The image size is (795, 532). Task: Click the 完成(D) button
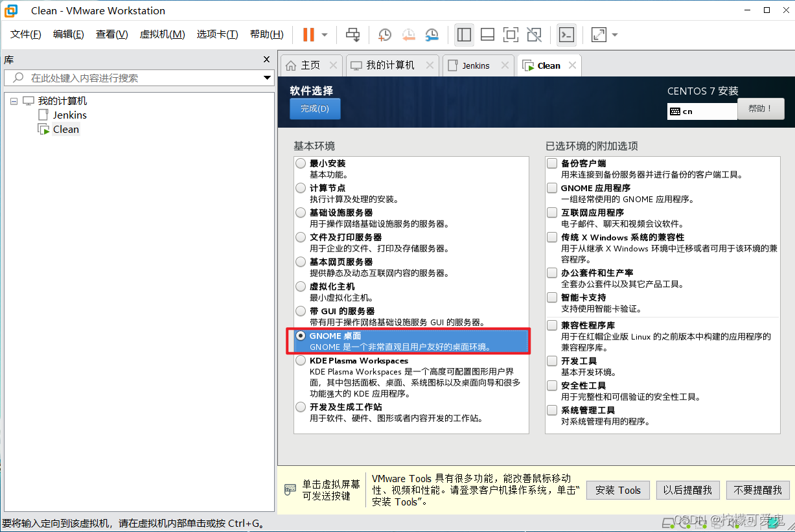tap(315, 109)
